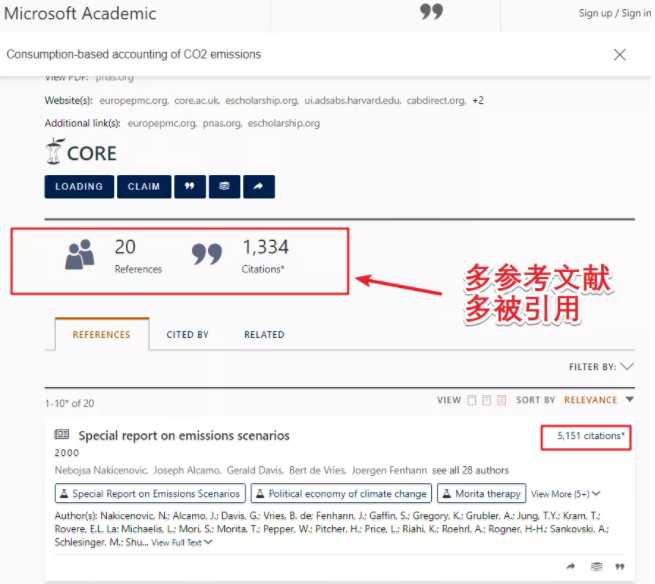Select Morita therapy topic tag
The image size is (655, 584).
[482, 493]
